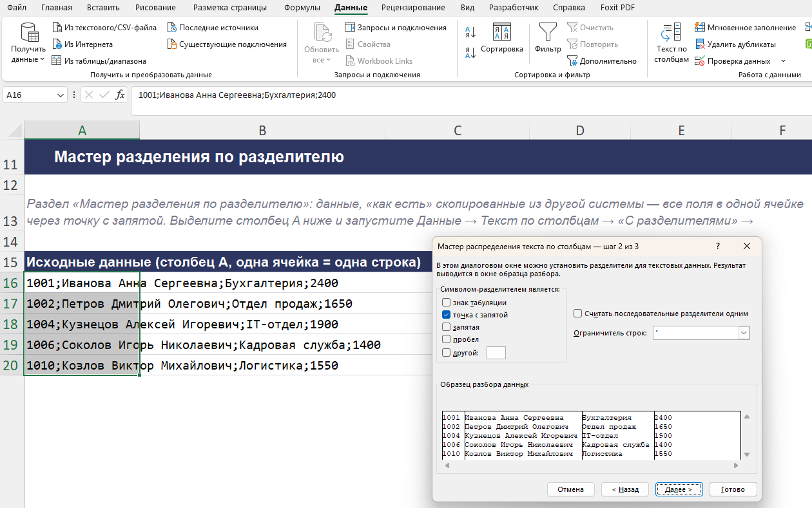Open the Вставить tab

[104, 8]
